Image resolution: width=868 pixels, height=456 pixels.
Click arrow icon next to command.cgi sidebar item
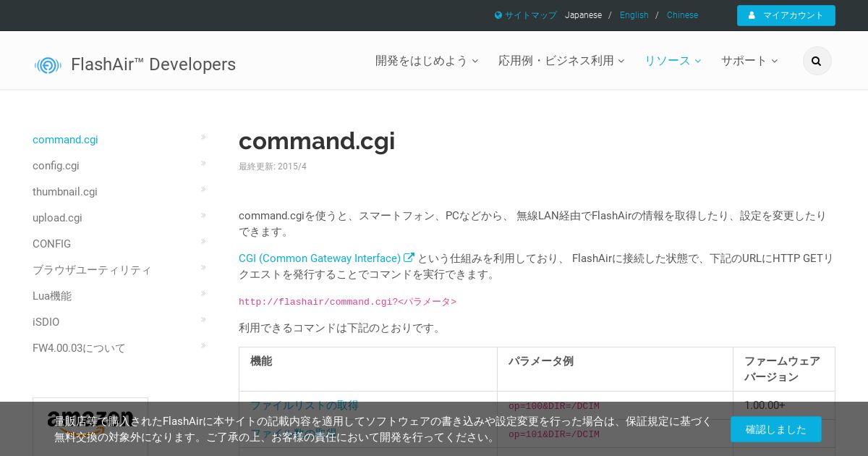click(x=203, y=138)
